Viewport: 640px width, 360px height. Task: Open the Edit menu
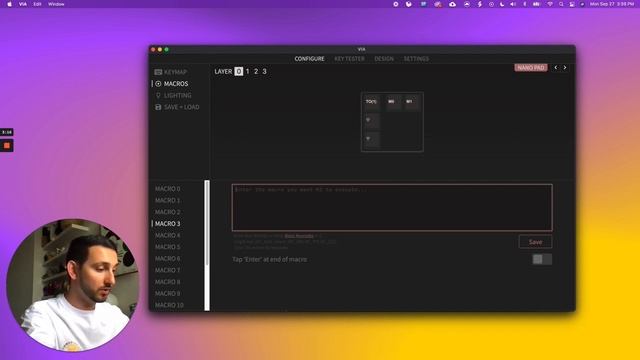pyautogui.click(x=37, y=4)
